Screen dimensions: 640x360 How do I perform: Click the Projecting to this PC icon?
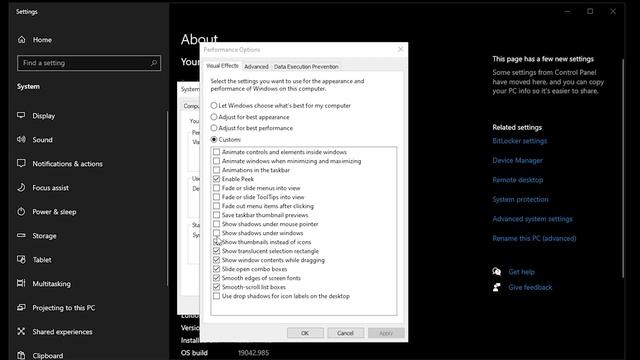click(x=21, y=307)
